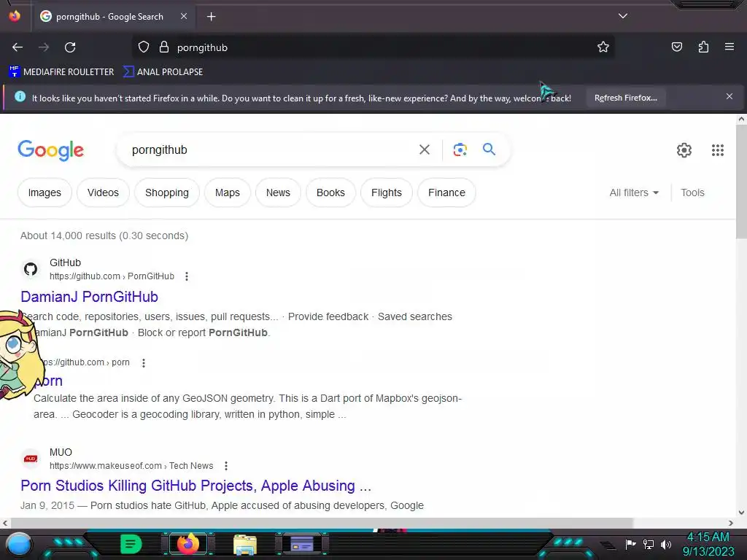The height and width of the screenshot is (560, 747).
Task: Open the list all tabs chevron
Action: 623,16
